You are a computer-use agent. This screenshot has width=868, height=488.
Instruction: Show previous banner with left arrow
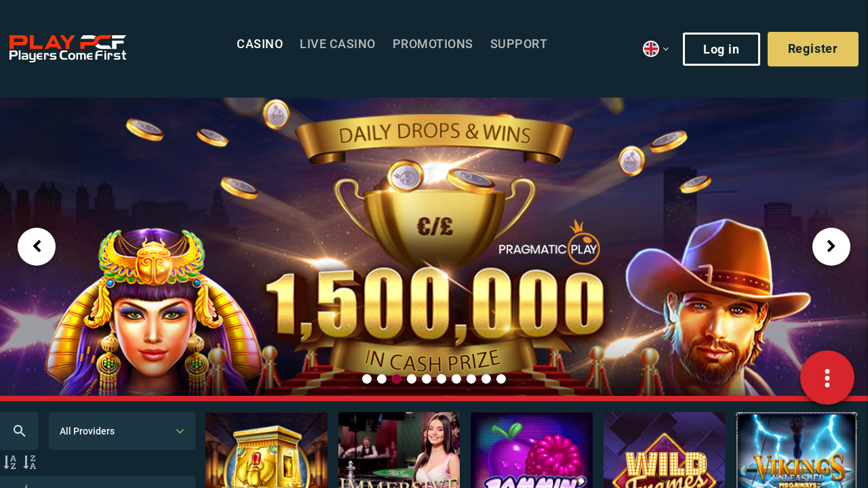(37, 247)
